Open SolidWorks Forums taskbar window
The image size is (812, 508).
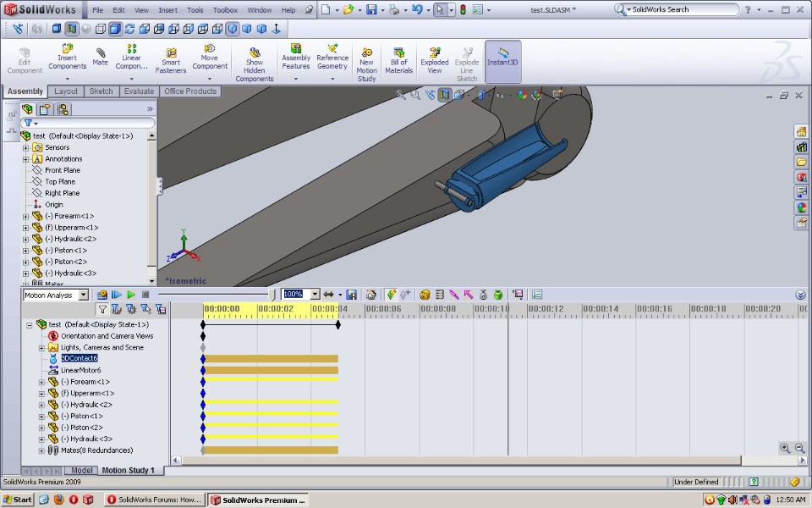pos(154,500)
